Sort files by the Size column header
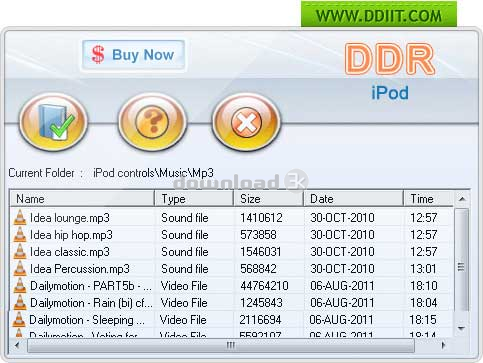483x363 pixels. pyautogui.click(x=268, y=199)
